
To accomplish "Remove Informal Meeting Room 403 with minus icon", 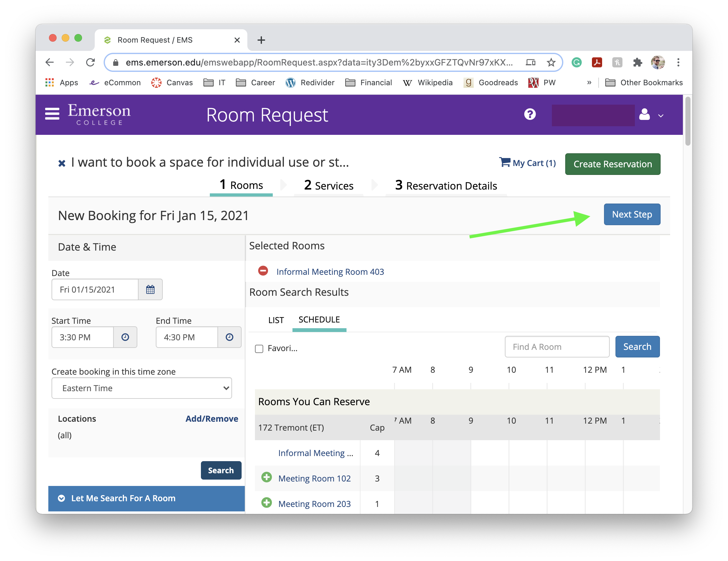I will [263, 271].
